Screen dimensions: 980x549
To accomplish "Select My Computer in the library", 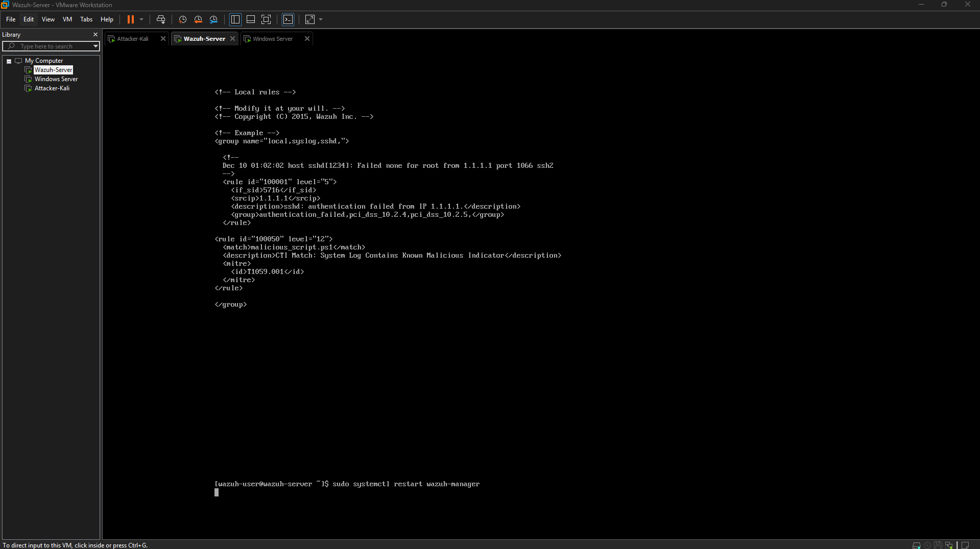I will pos(44,61).
